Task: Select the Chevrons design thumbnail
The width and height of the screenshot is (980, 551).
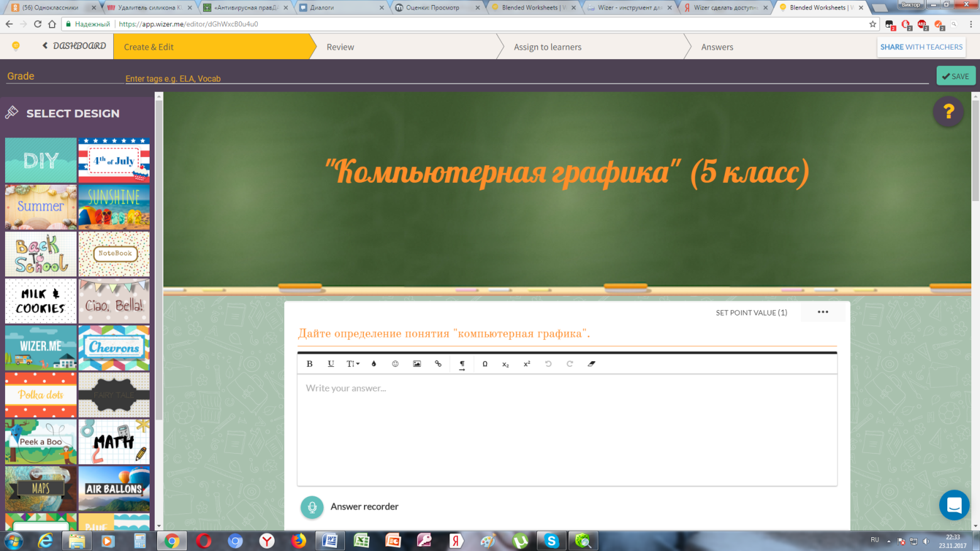Action: click(x=114, y=347)
